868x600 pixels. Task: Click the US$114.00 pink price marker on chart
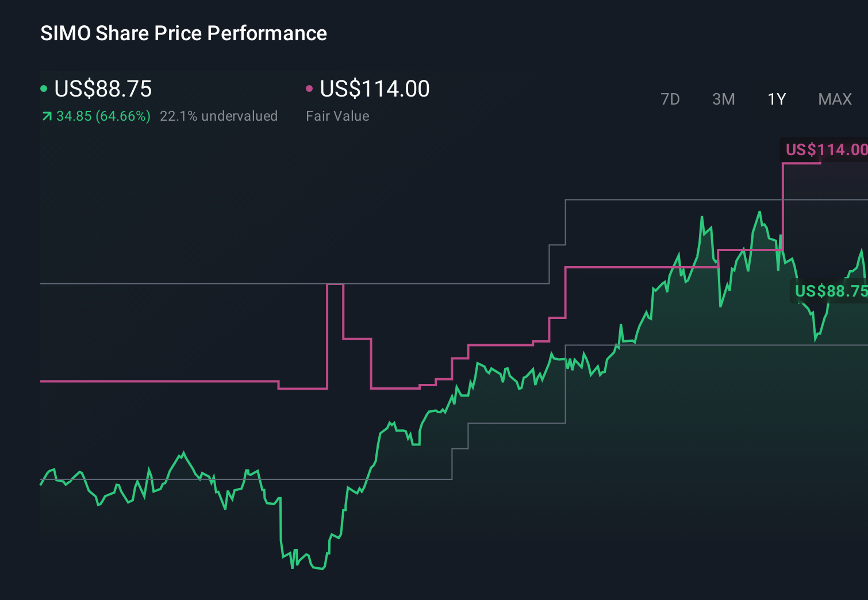(x=825, y=149)
